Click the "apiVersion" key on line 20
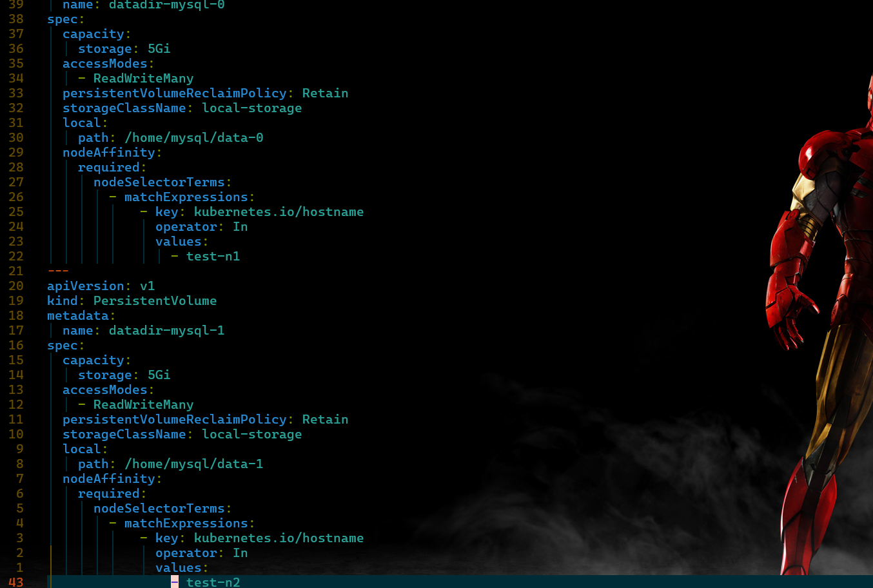Image resolution: width=873 pixels, height=588 pixels. pyautogui.click(x=86, y=286)
